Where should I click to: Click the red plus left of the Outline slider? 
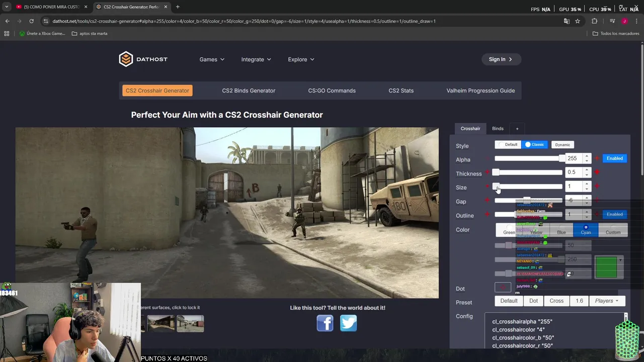coord(487,214)
